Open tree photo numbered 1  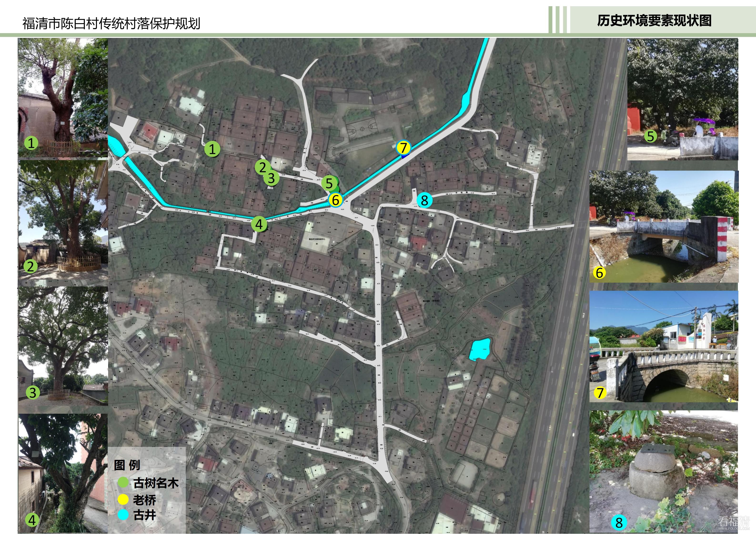[x=63, y=97]
